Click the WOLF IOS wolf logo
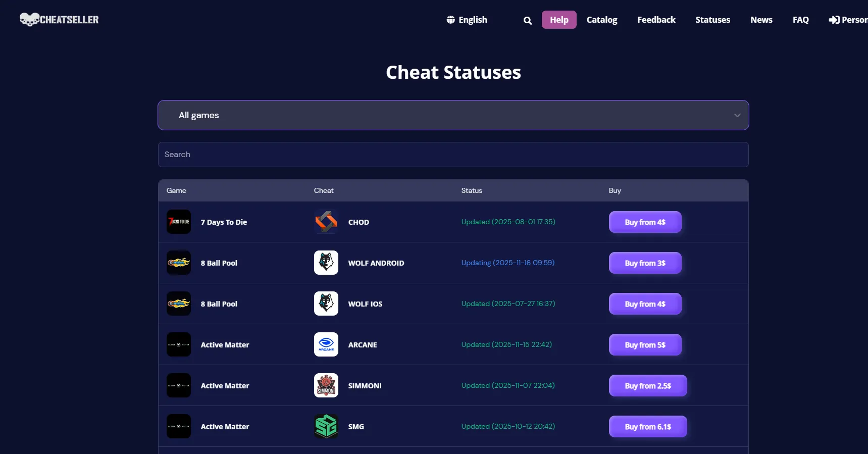 pos(326,304)
